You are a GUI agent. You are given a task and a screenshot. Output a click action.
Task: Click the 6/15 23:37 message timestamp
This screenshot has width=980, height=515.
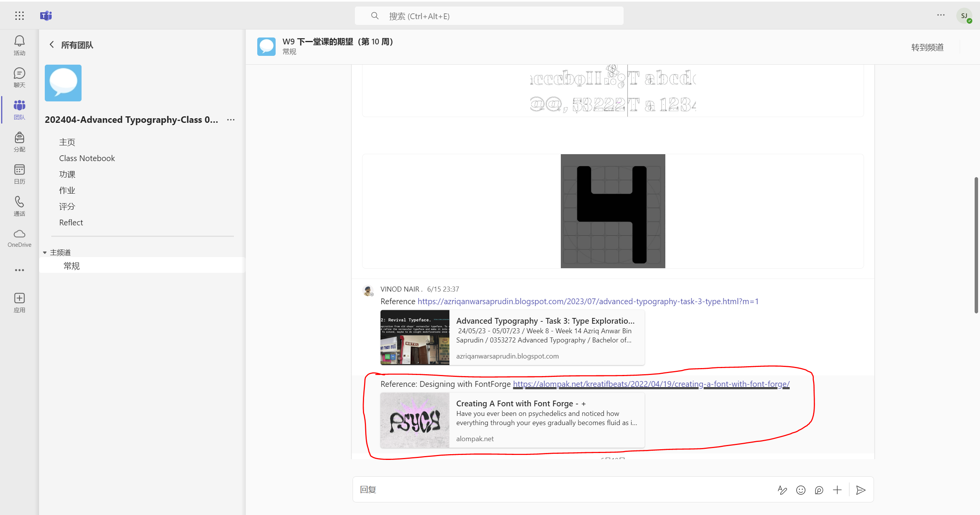click(443, 289)
